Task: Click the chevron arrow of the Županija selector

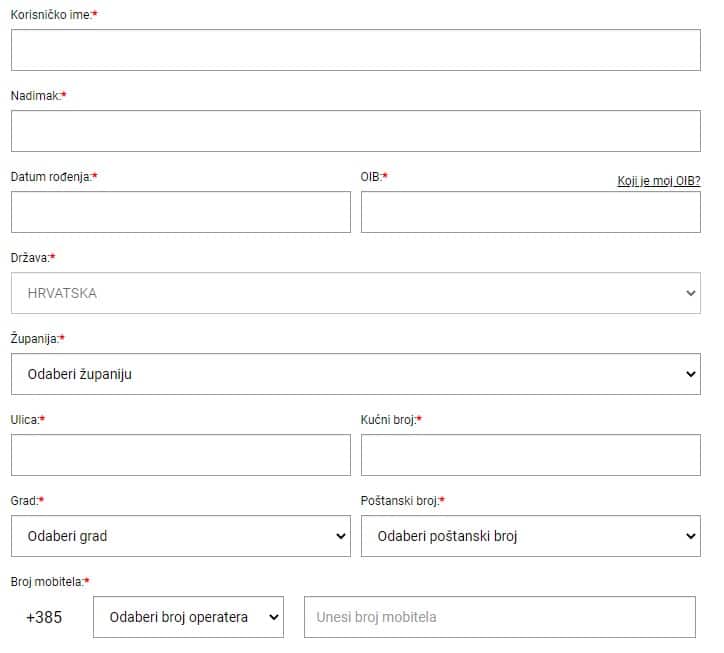Action: click(x=691, y=374)
